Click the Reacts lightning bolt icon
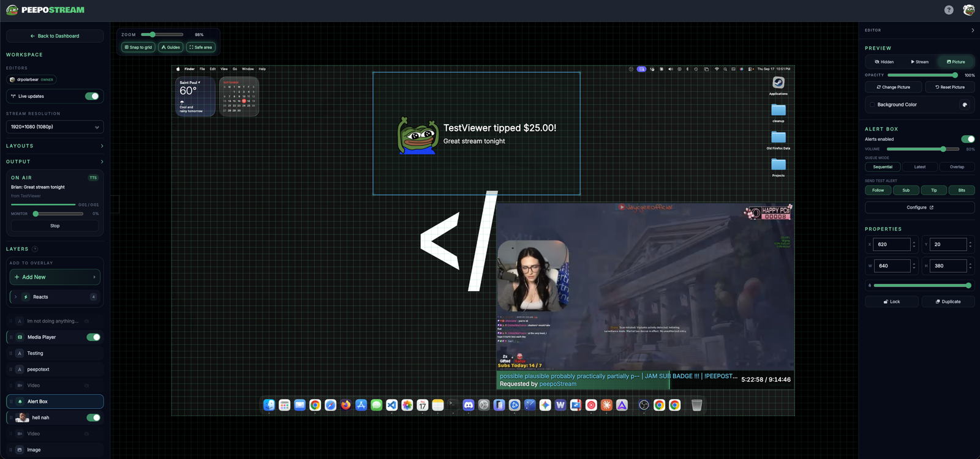Screen dimensions: 980x459 26,297
